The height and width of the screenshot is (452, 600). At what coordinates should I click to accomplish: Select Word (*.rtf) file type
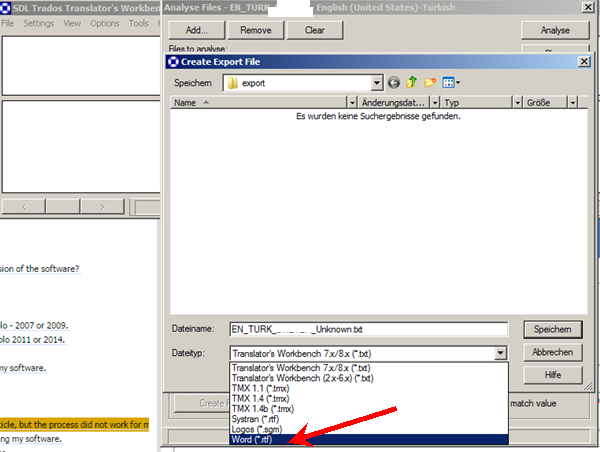coord(369,439)
